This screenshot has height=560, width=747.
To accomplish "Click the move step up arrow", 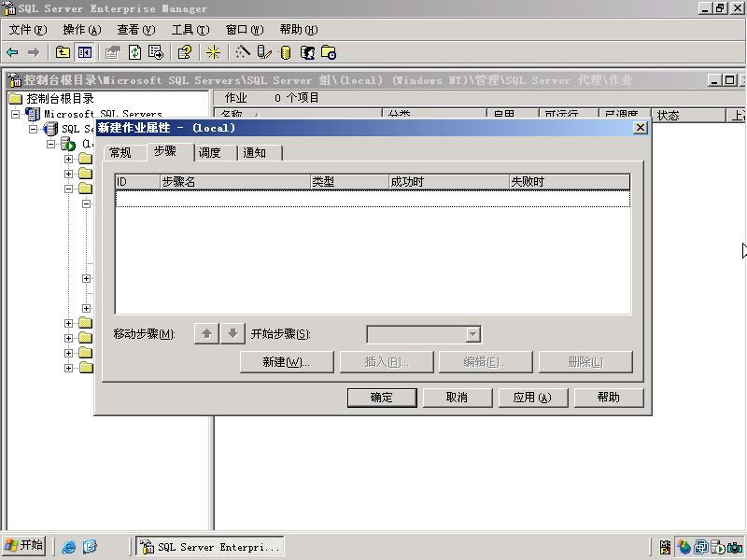I will coord(206,334).
